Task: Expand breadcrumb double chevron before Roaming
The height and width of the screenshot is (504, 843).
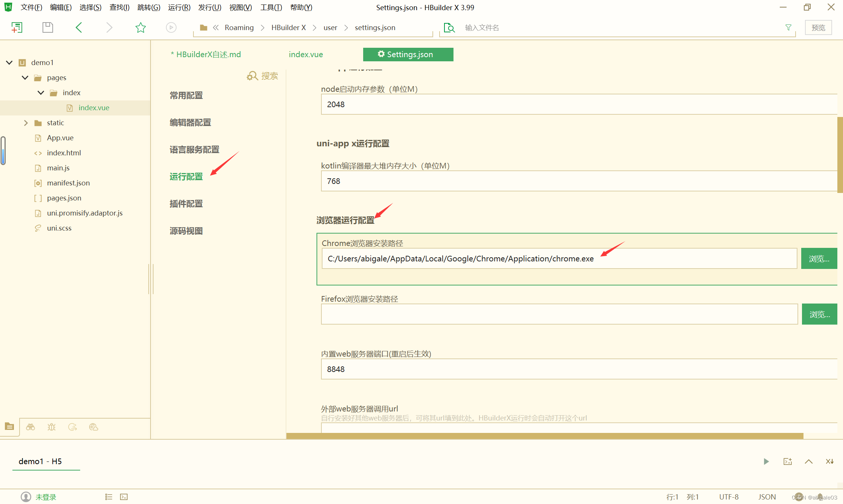Action: click(216, 27)
